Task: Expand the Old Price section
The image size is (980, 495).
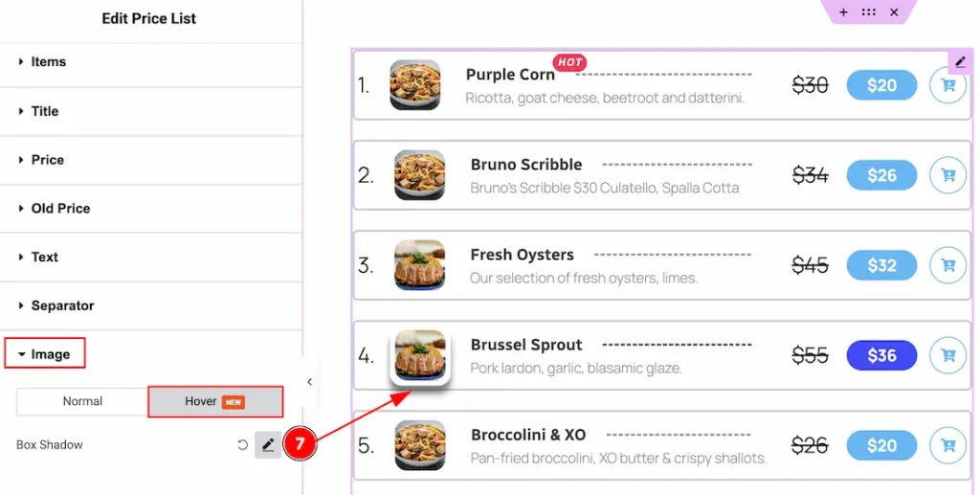Action: point(60,209)
